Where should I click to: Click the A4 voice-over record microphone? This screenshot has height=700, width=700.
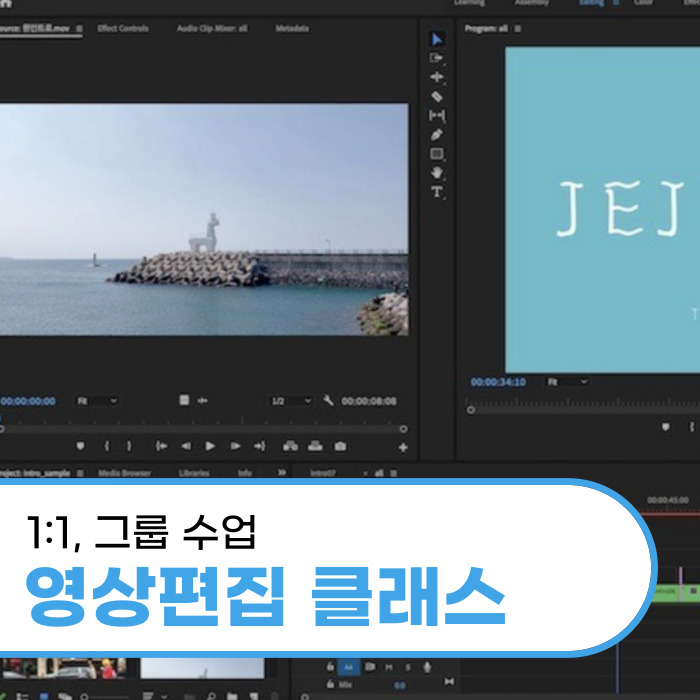pos(427,667)
